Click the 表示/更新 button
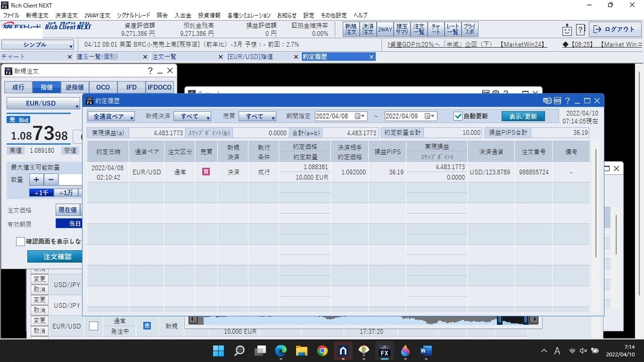This screenshot has width=644, height=362. (523, 116)
